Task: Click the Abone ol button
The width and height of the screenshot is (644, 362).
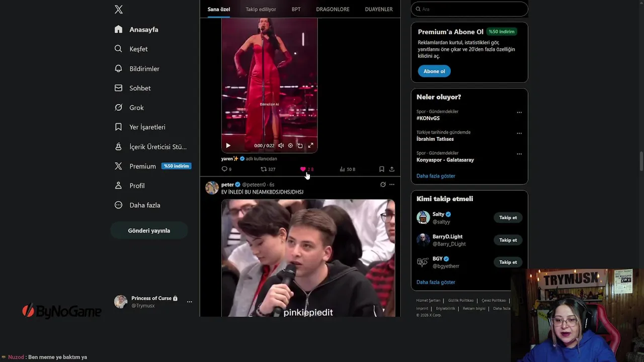Action: point(434,71)
